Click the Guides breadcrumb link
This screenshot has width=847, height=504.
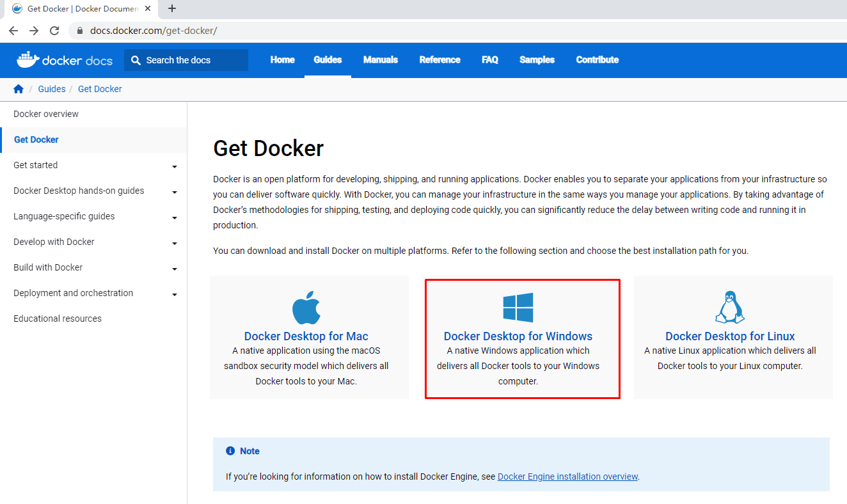tap(52, 89)
